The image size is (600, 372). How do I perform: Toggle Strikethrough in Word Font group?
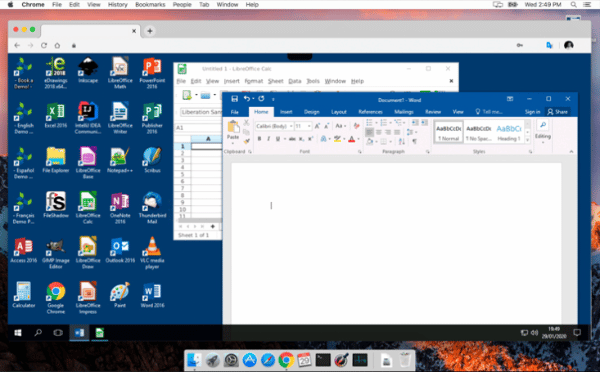292,139
